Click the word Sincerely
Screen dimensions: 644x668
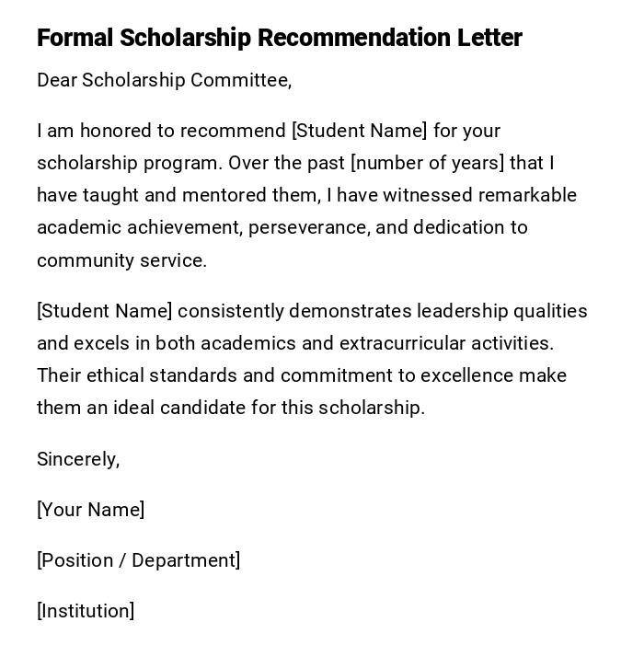pyautogui.click(x=77, y=459)
